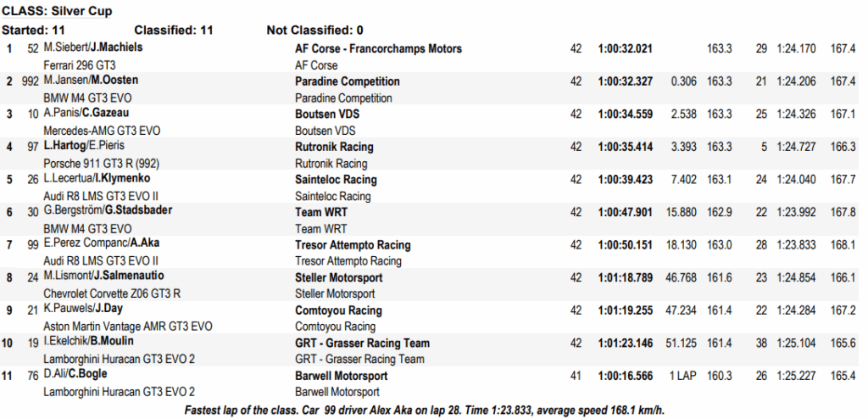Select L.Hartog/E.Pieris driver pairing
This screenshot has width=868, height=419.
(84, 146)
